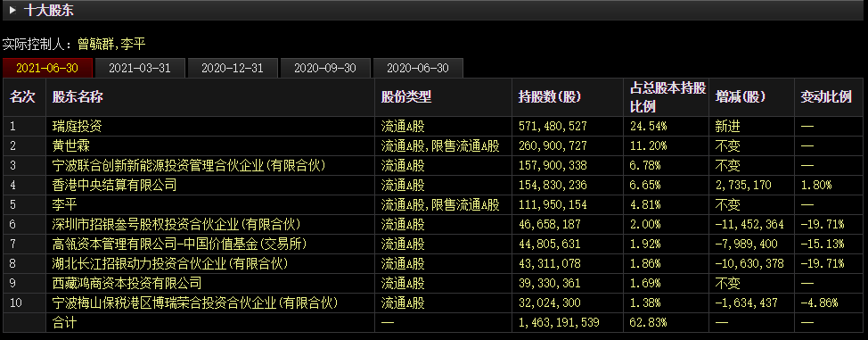This screenshot has height=340, width=868.
Task: Show the 2020-09-30 shareholder data
Action: tap(325, 68)
